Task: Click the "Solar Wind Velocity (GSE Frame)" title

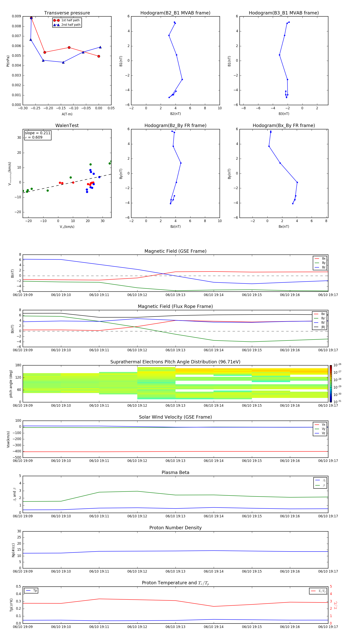Action: coord(175,417)
